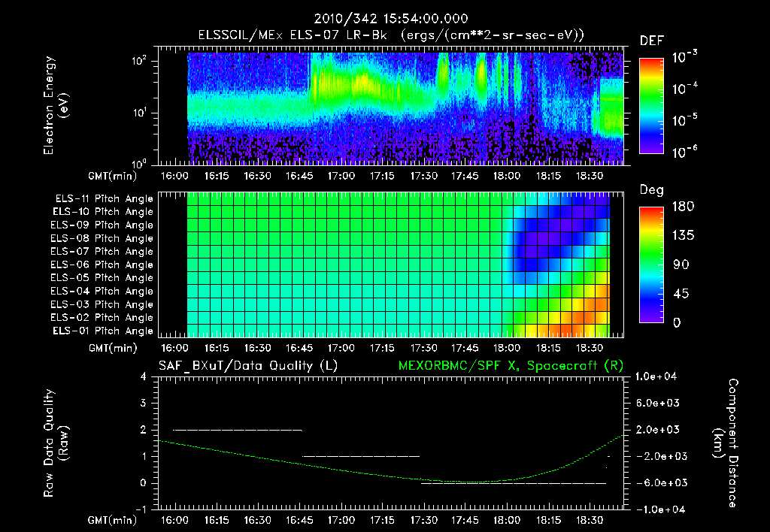Click the 18:00 tick under the pitch angle panel
Image resolution: width=770 pixels, height=532 pixels.
[x=507, y=348]
